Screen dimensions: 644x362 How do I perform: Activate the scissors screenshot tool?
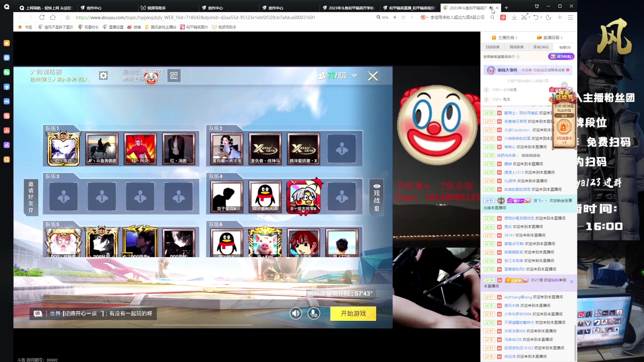[524, 17]
